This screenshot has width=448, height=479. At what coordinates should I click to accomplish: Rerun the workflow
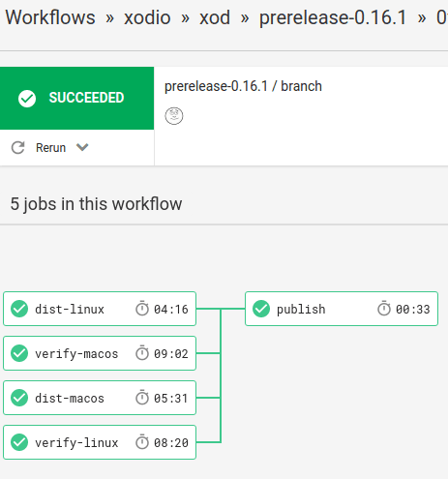(50, 148)
